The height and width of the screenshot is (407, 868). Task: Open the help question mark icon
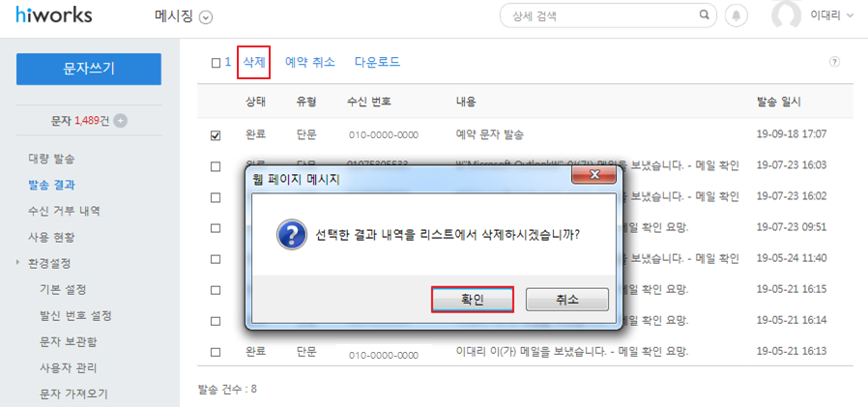pos(834,62)
